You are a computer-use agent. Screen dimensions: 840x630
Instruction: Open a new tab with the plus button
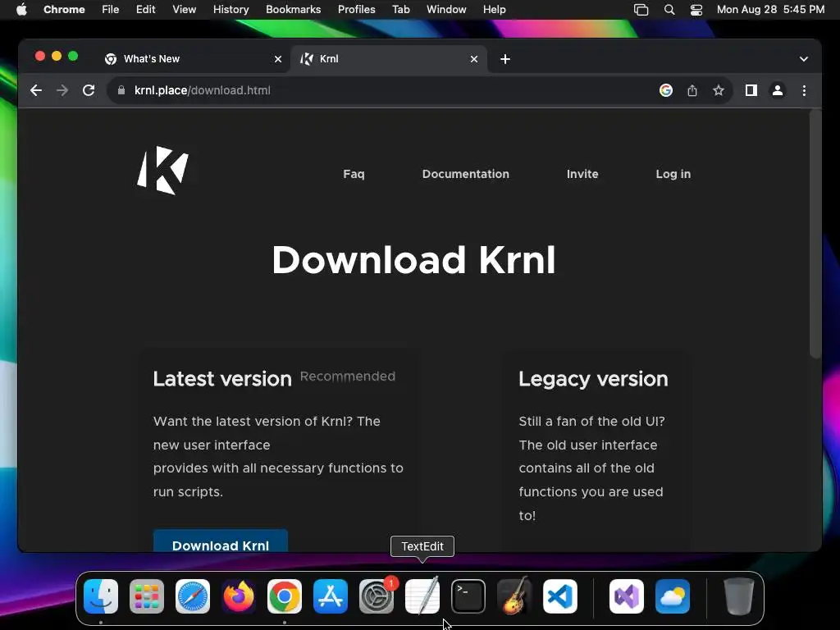[505, 59]
